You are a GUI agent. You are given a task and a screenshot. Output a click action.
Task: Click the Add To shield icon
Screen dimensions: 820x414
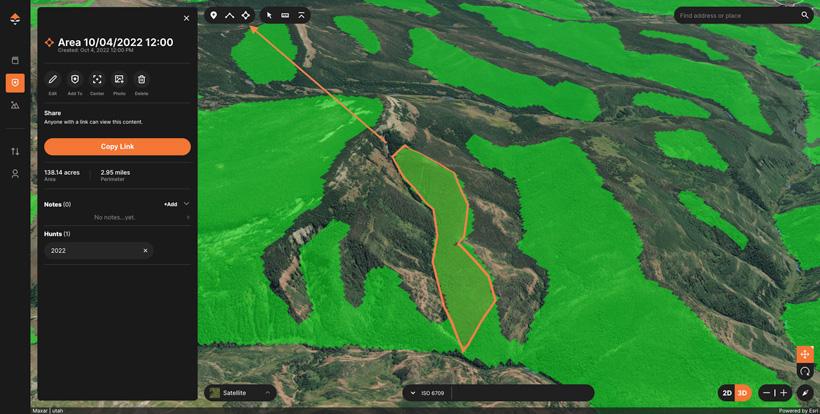click(x=75, y=79)
